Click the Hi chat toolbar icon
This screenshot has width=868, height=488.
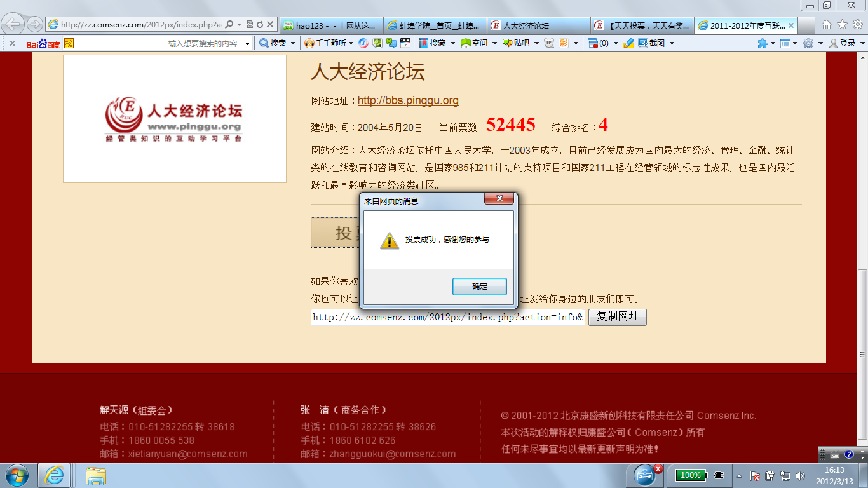tap(549, 43)
